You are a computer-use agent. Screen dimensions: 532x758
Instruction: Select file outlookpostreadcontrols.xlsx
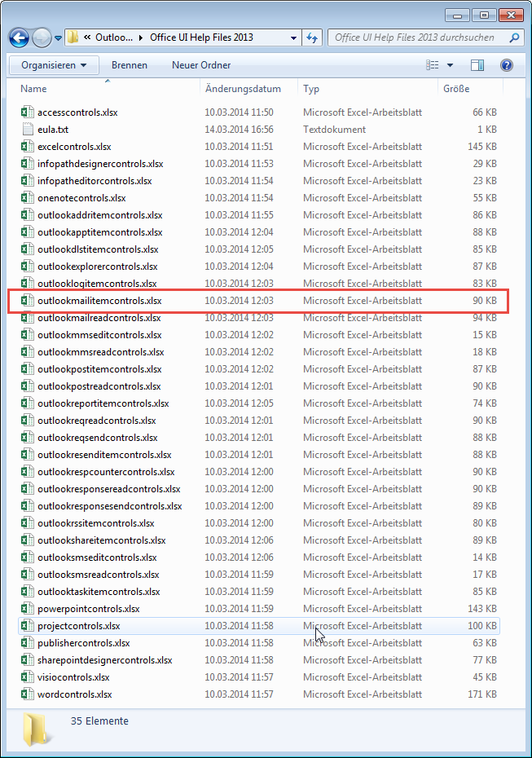click(99, 386)
